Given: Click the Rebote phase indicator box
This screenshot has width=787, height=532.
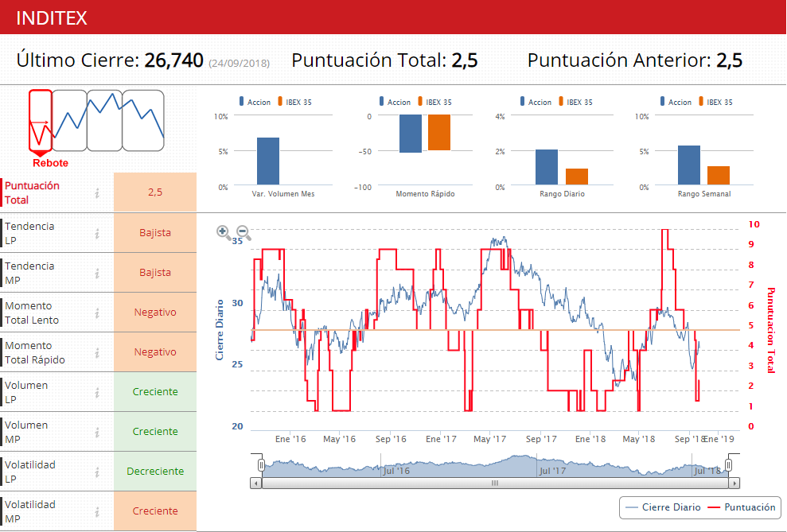Looking at the screenshot, I should pos(40,120).
